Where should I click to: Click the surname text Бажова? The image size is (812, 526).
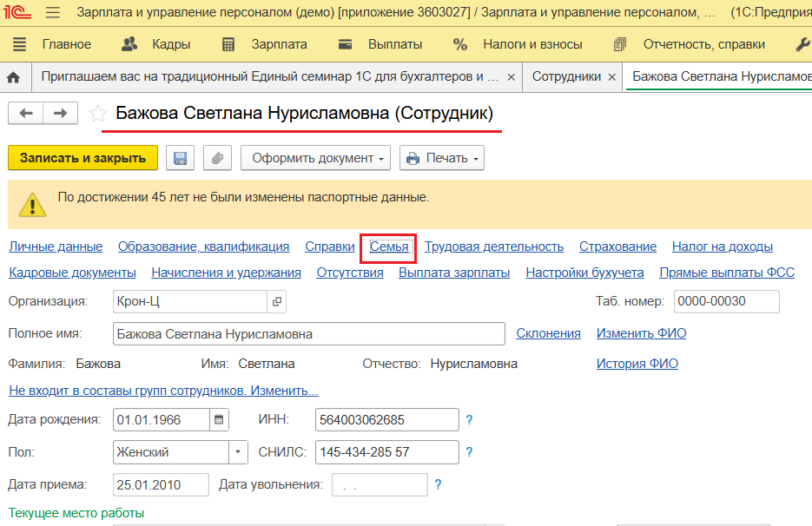(98, 364)
